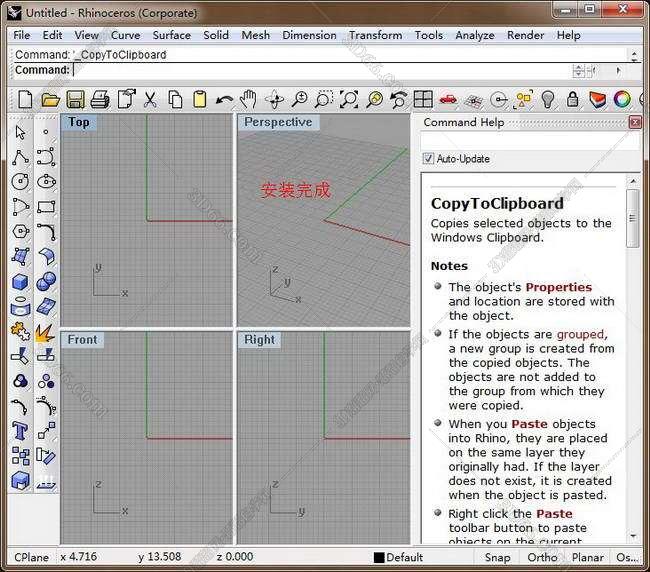Viewport: 650px width, 572px height.
Task: Click the Print icon
Action: click(x=100, y=99)
